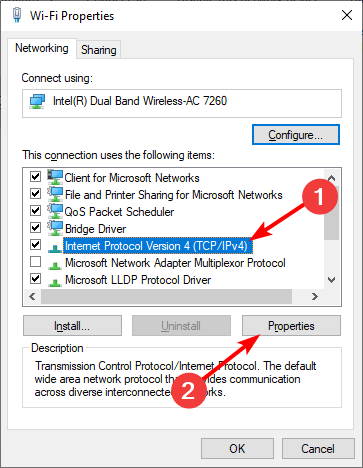
Task: Click the Bridge Driver item icon
Action: 55,228
